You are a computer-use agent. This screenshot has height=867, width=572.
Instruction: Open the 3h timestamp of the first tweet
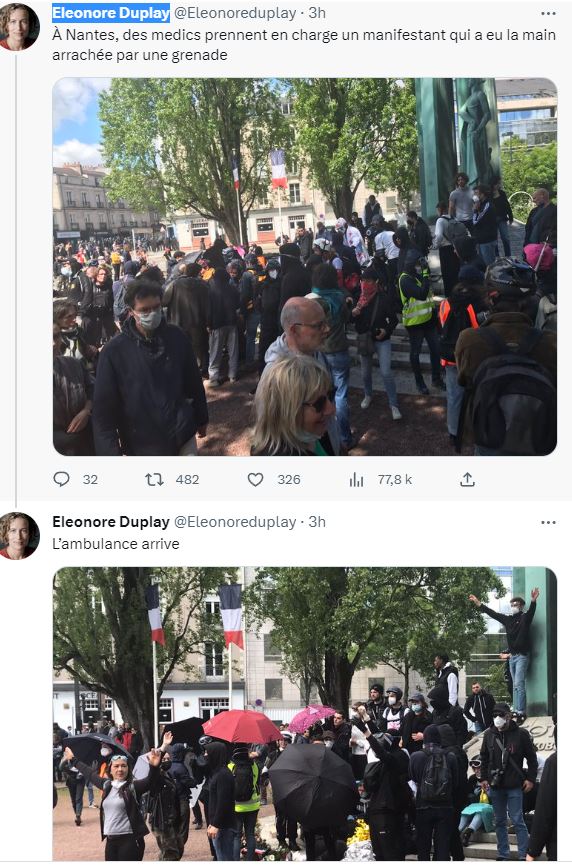point(317,13)
